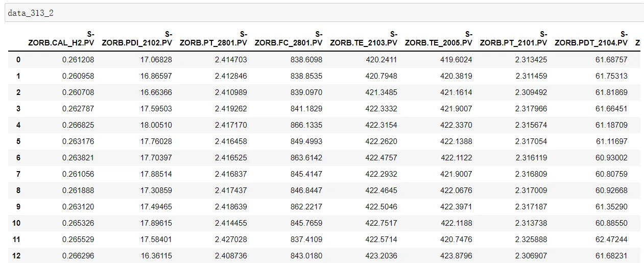Image resolution: width=644 pixels, height=263 pixels.
Task: Click row index 8
Action: (18, 190)
